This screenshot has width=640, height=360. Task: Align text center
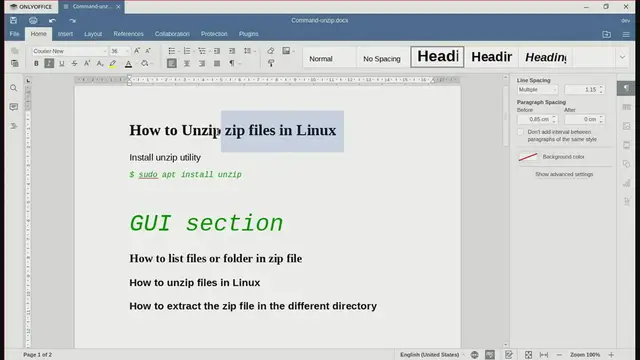point(187,63)
